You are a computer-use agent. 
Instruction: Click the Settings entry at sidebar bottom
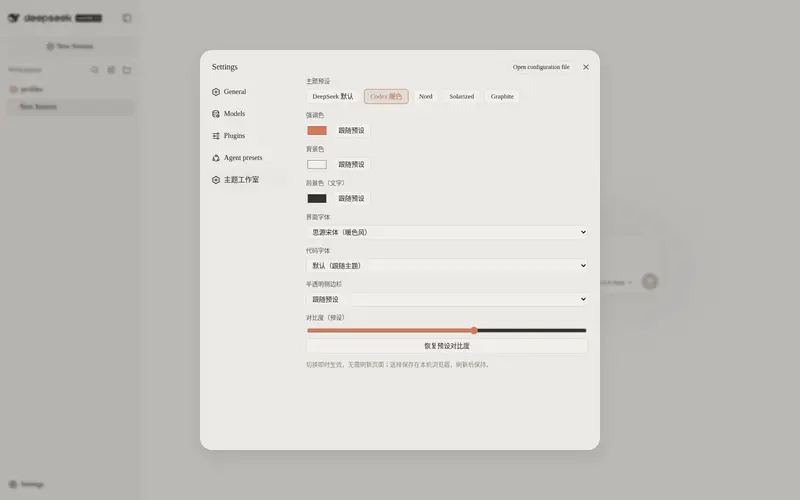(26, 484)
